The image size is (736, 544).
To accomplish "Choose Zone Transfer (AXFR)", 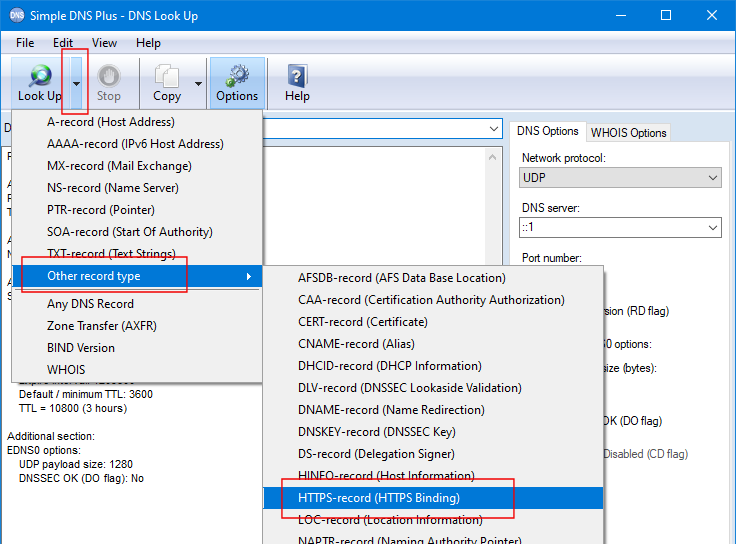I will tap(137, 326).
